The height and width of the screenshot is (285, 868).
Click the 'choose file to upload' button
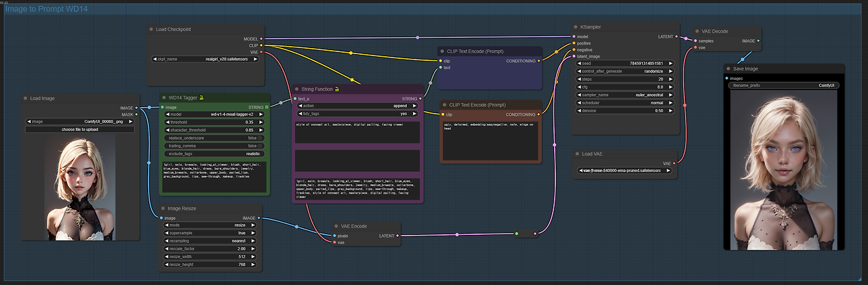(81, 129)
